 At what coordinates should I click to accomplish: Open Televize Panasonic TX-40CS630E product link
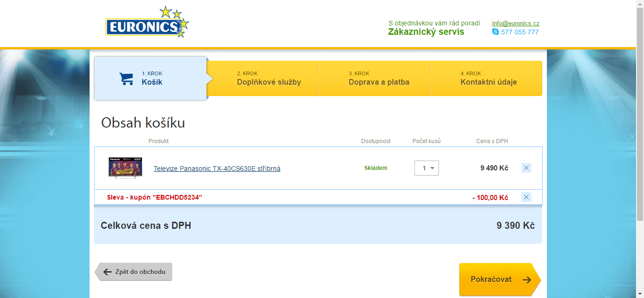[217, 169]
